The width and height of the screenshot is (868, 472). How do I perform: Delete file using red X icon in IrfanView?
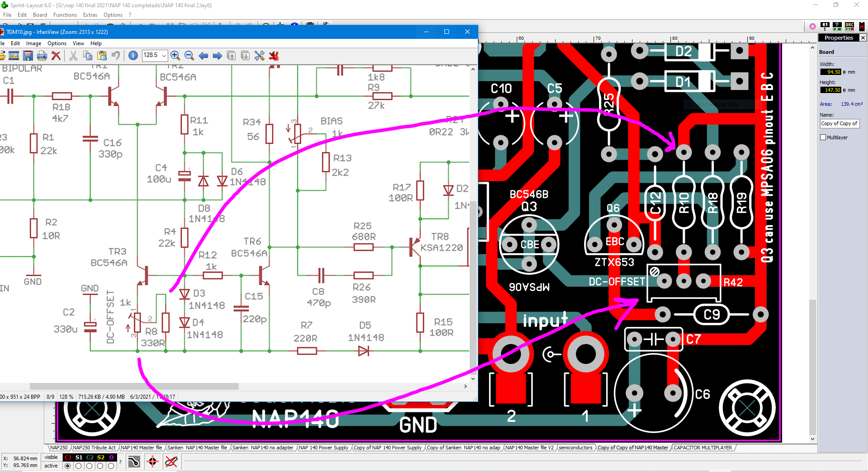[56, 56]
